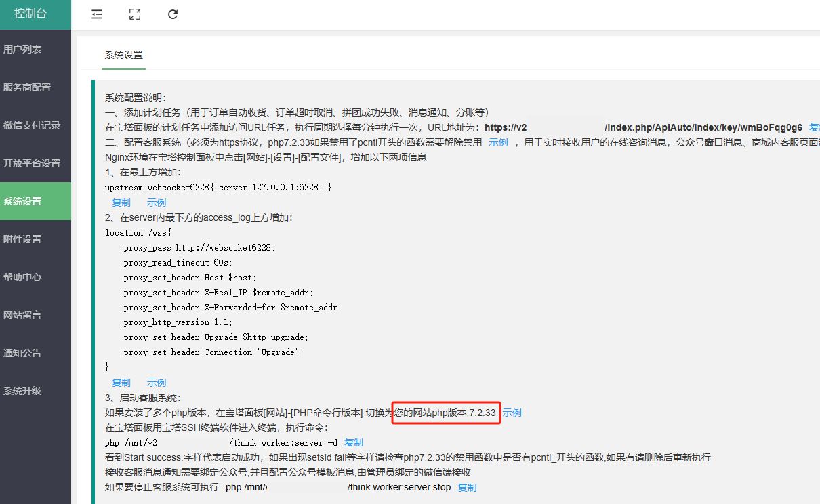Copy the upstream websocket6228 config via 复制

pyautogui.click(x=121, y=203)
